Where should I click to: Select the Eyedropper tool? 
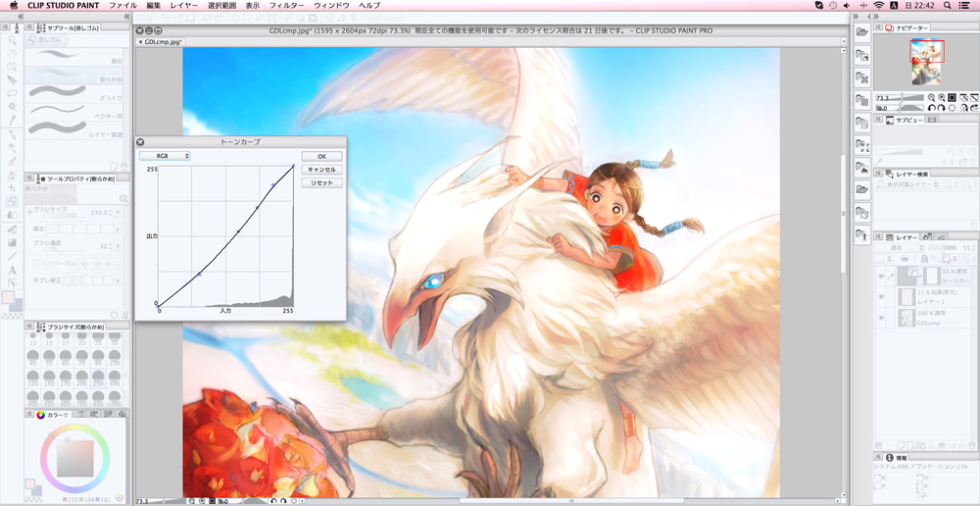click(x=12, y=120)
